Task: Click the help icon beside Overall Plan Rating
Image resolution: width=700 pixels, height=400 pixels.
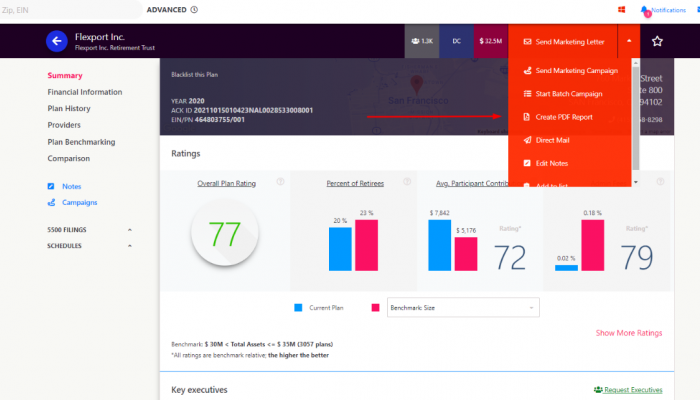Action: [x=281, y=182]
